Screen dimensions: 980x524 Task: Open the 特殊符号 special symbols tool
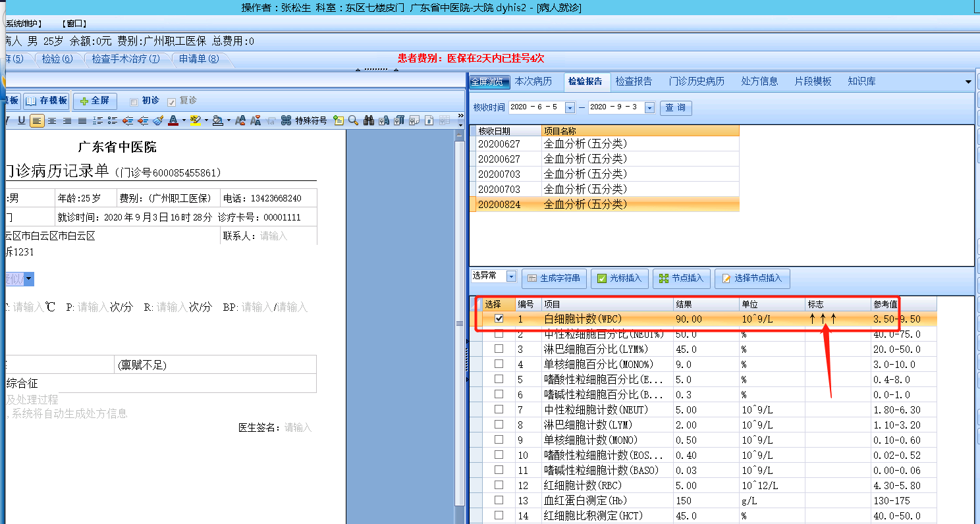click(x=304, y=120)
